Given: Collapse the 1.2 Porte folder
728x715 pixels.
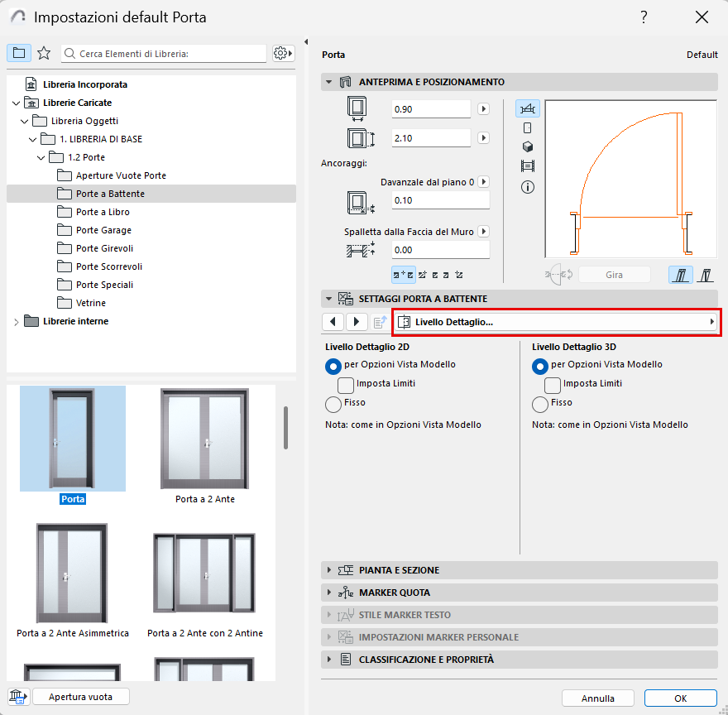Looking at the screenshot, I should (41, 157).
